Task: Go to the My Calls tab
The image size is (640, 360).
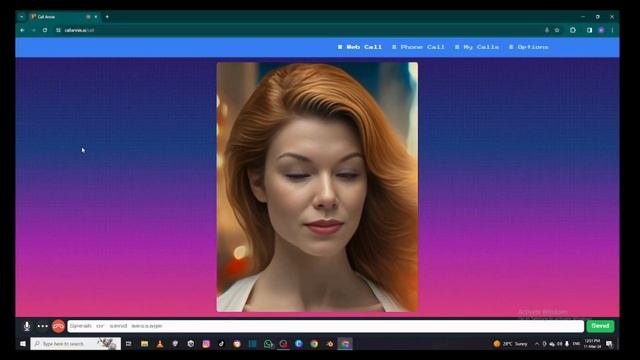Action: [477, 47]
